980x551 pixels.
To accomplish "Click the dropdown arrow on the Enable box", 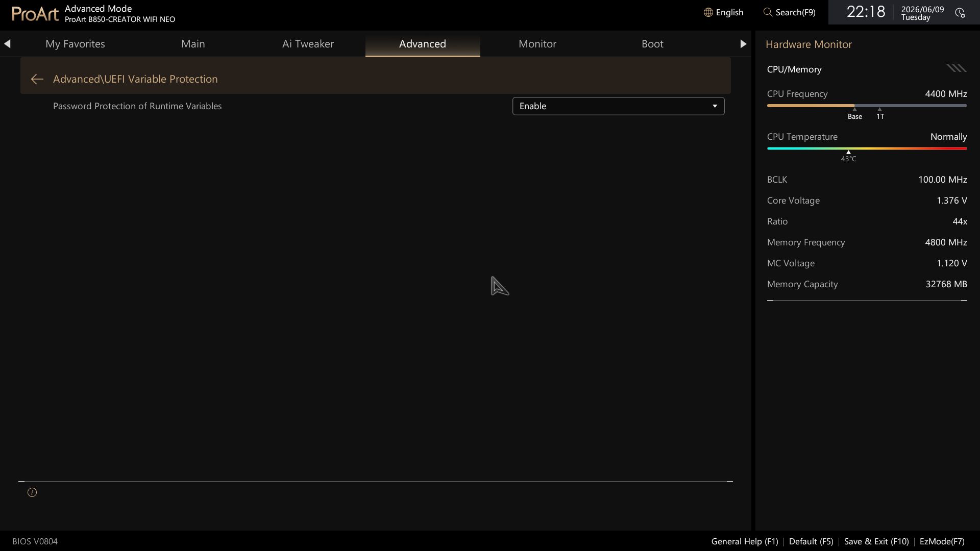I will (x=715, y=106).
